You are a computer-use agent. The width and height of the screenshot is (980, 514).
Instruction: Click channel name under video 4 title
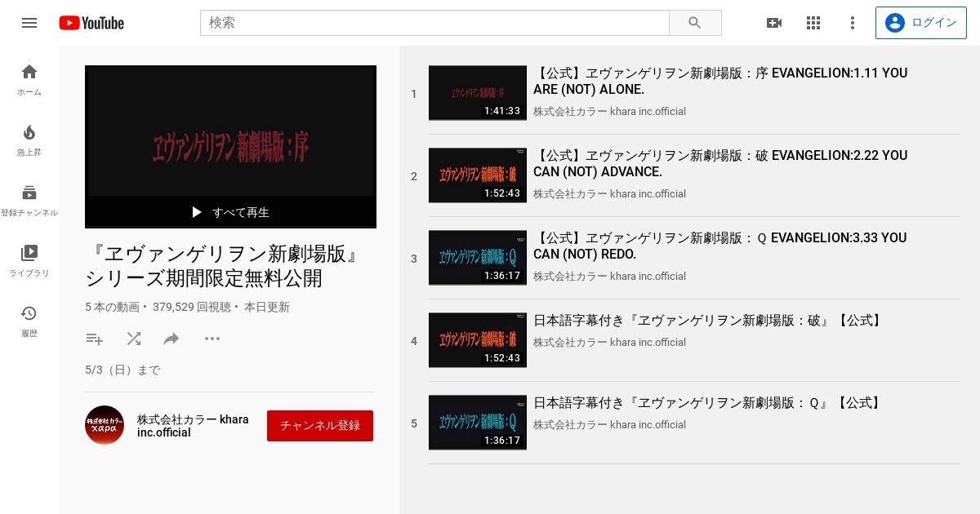click(x=609, y=342)
